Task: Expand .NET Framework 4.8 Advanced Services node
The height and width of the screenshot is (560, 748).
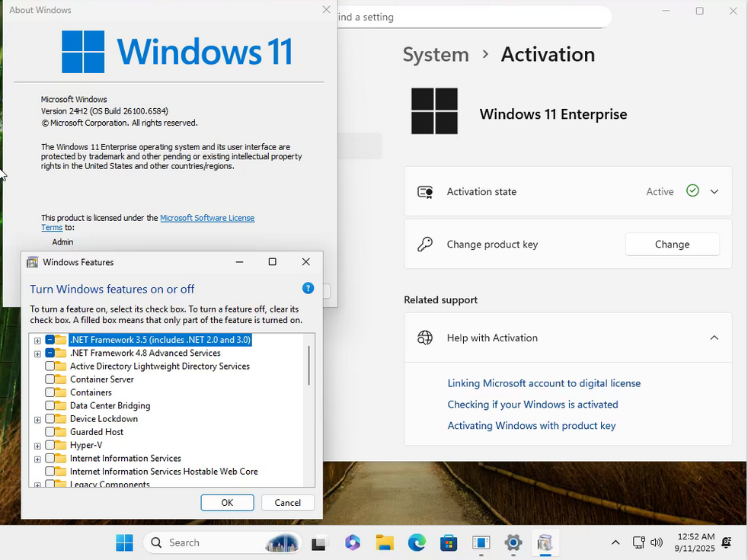Action: tap(37, 354)
